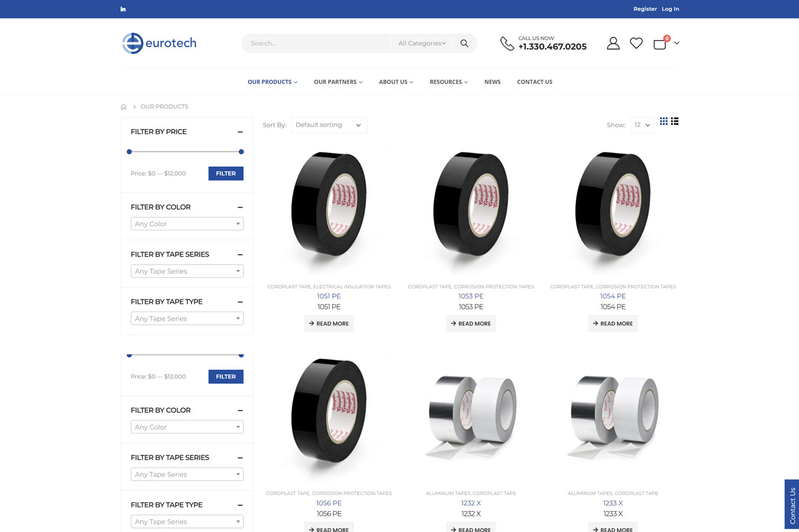Open the Our Partners menu
The image size is (799, 532).
338,82
